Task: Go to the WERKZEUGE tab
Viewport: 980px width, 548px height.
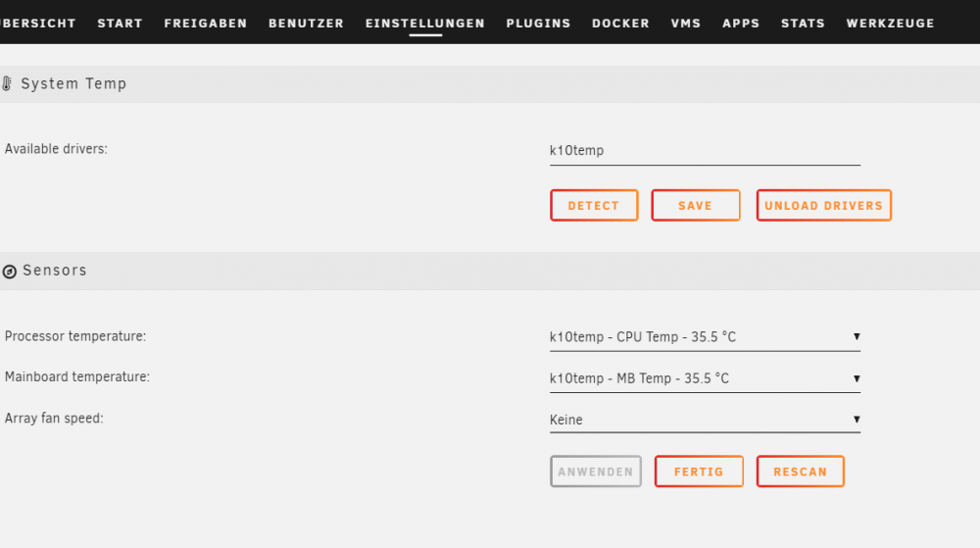Action: tap(890, 24)
